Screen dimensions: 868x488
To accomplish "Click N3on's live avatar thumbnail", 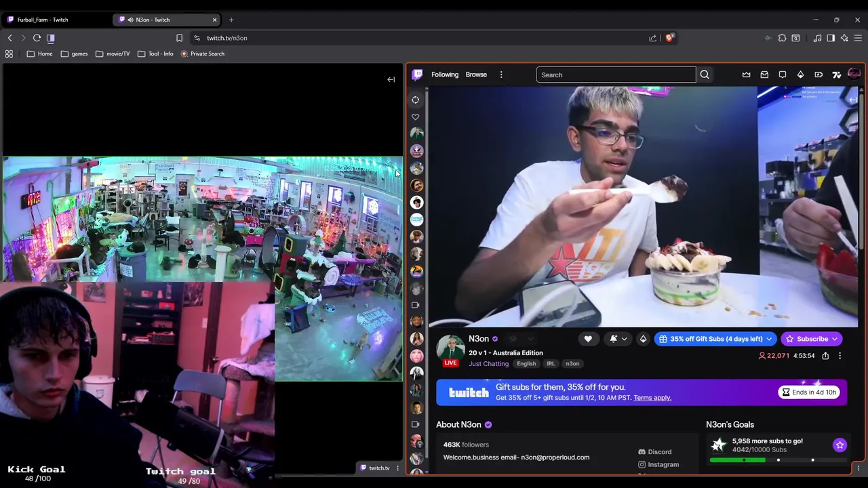I will 450,349.
